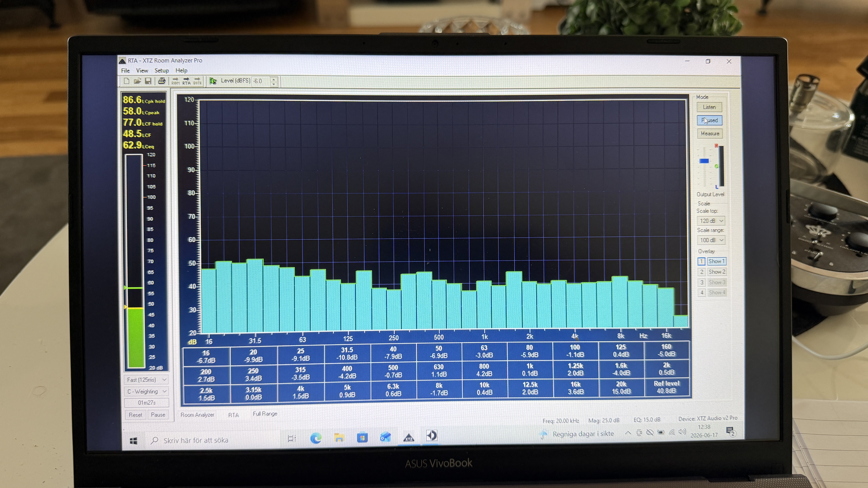
Task: Click the half-circle app icon after XTZ in taskbar
Action: [432, 435]
